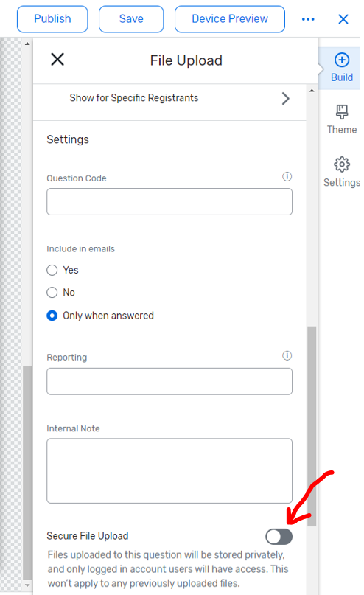The image size is (364, 595).
Task: Open the Settings gear icon
Action: pos(342,164)
